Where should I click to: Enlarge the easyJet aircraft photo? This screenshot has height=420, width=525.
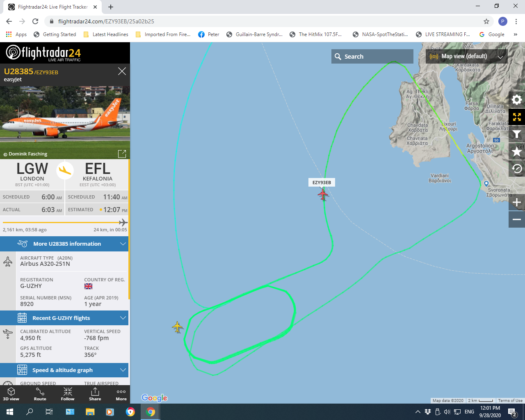click(122, 154)
